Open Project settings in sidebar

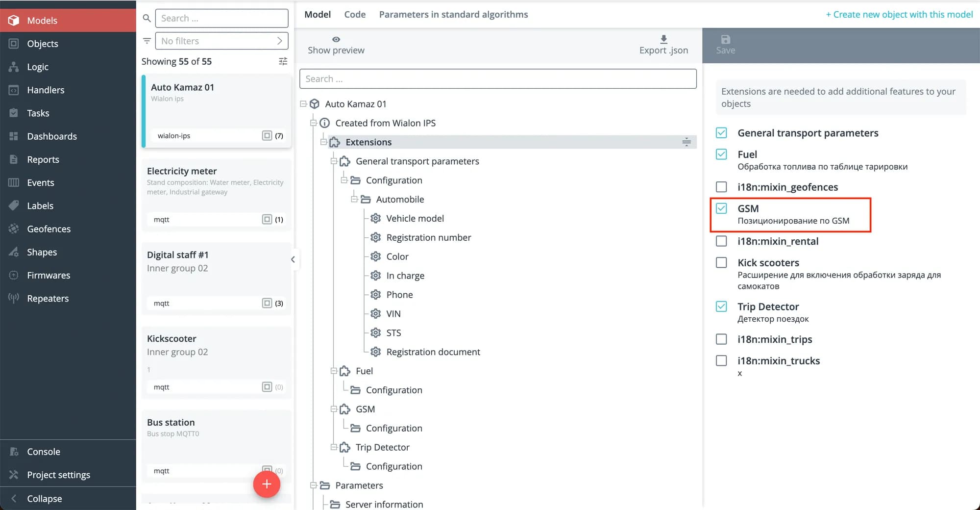(x=58, y=475)
